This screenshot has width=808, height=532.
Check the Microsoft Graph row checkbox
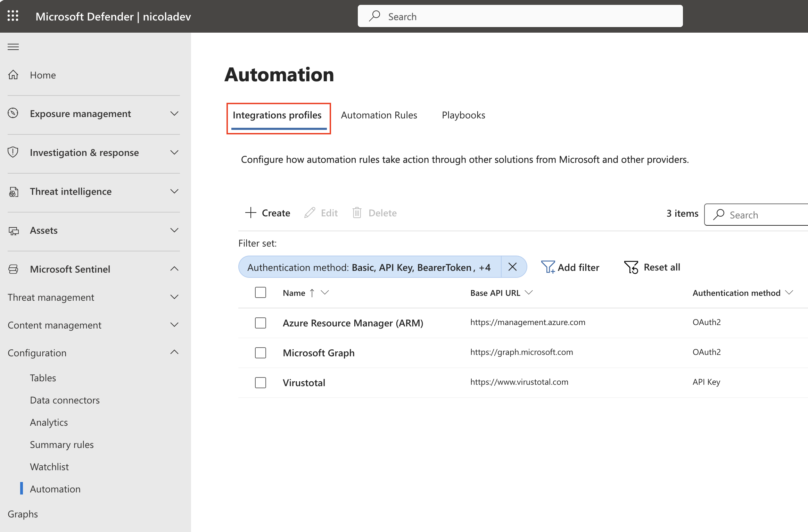[261, 353]
